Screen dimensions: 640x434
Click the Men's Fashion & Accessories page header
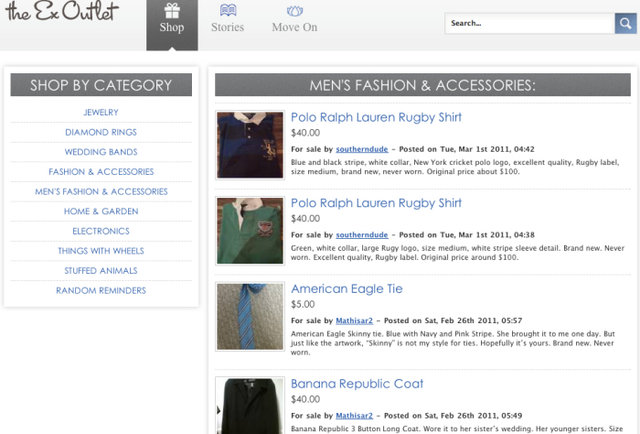pyautogui.click(x=423, y=85)
